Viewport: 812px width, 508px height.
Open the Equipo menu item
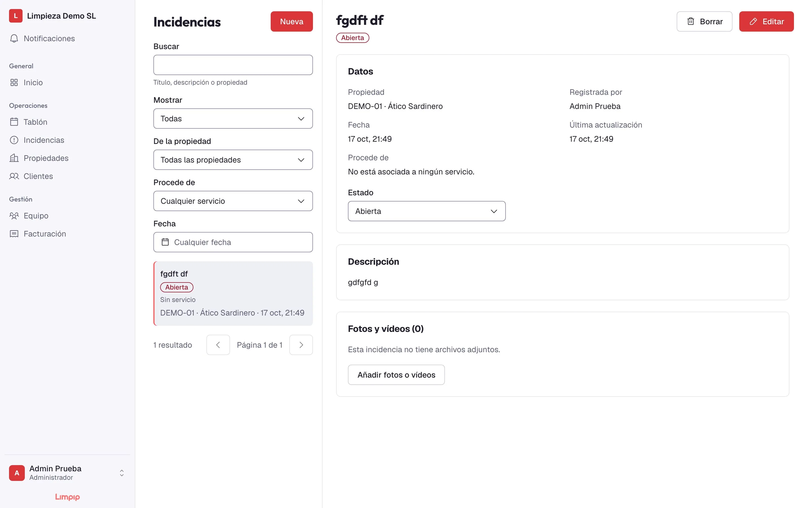[67, 216]
